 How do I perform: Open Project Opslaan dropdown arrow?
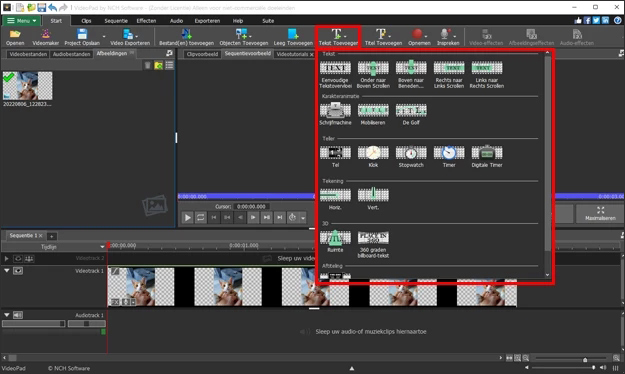tap(104, 37)
